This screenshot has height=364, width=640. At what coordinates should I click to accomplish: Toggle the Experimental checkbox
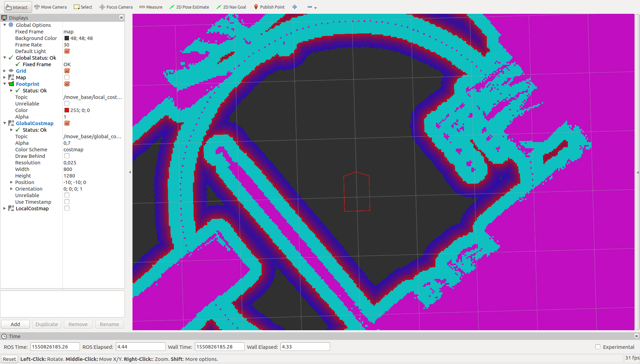pyautogui.click(x=598, y=347)
